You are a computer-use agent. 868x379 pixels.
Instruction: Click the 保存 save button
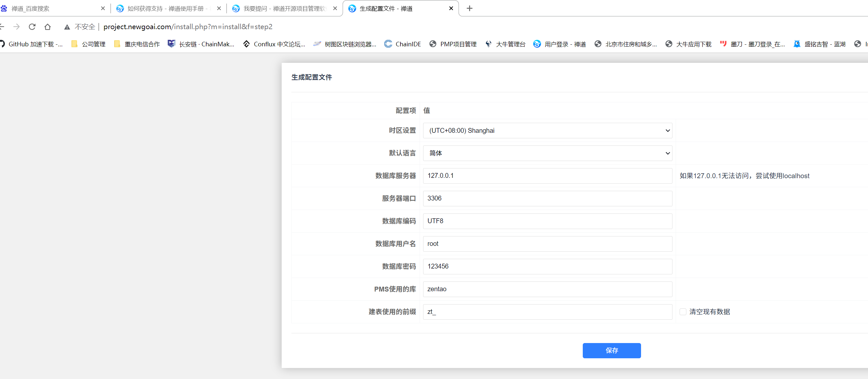point(611,350)
